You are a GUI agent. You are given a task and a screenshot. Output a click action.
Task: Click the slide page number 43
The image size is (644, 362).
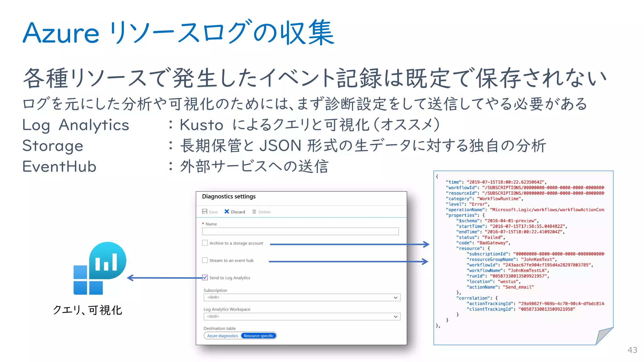pyautogui.click(x=632, y=350)
